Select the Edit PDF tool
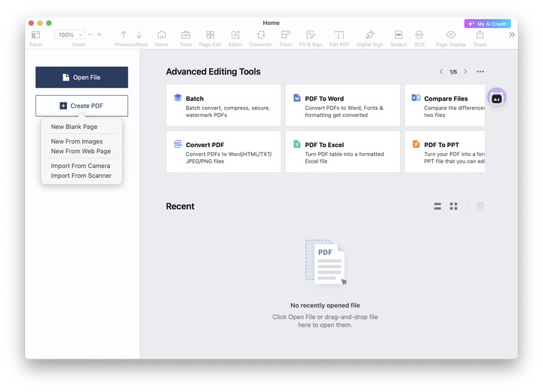The image size is (543, 392). (339, 35)
